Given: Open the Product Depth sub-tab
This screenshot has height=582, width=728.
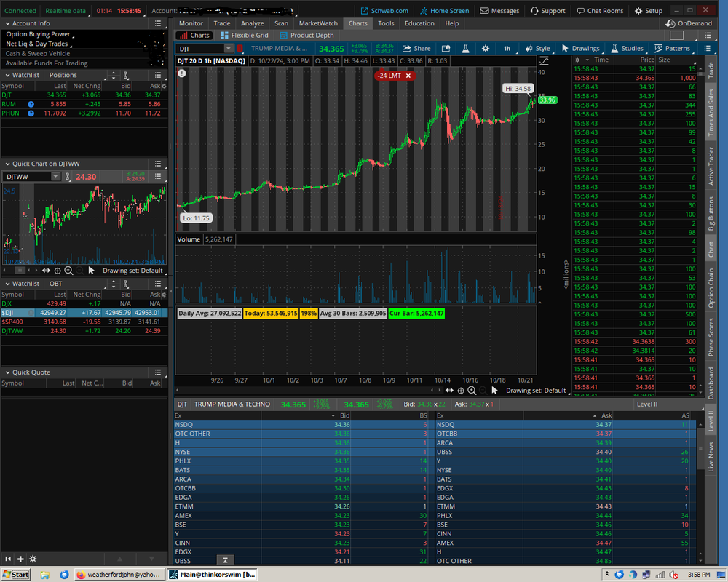Looking at the screenshot, I should tap(307, 35).
